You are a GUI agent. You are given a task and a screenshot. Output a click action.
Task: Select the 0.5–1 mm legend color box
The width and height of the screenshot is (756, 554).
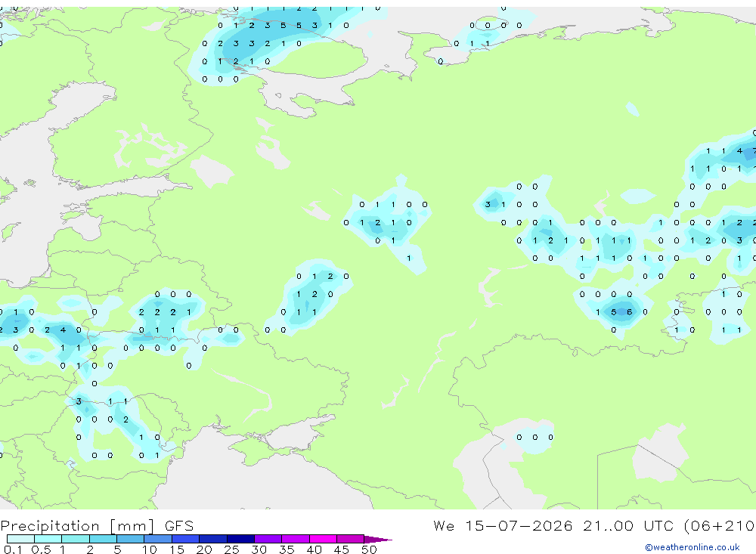[48, 539]
